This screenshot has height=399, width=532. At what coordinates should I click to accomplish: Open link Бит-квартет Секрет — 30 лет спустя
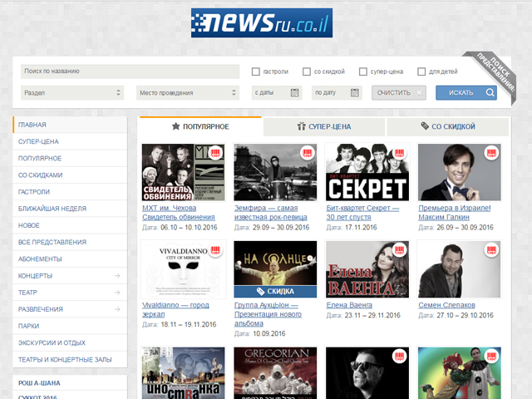coord(362,213)
